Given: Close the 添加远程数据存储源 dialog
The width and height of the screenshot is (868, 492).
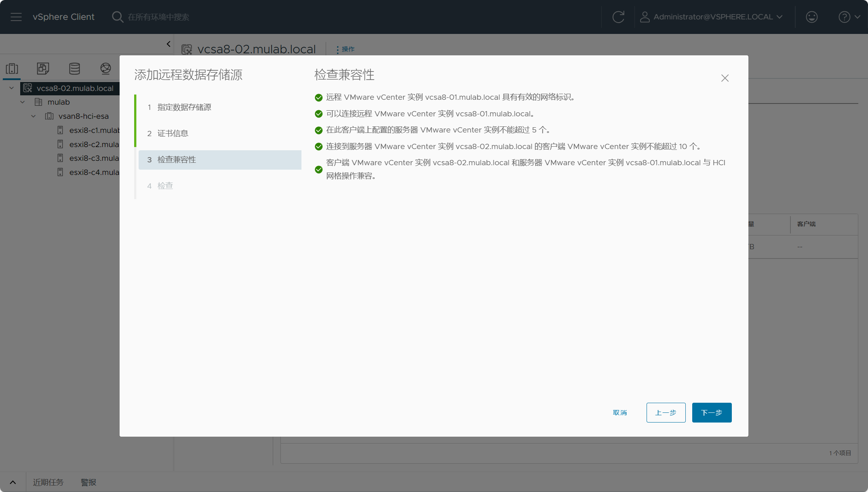Looking at the screenshot, I should click(725, 78).
